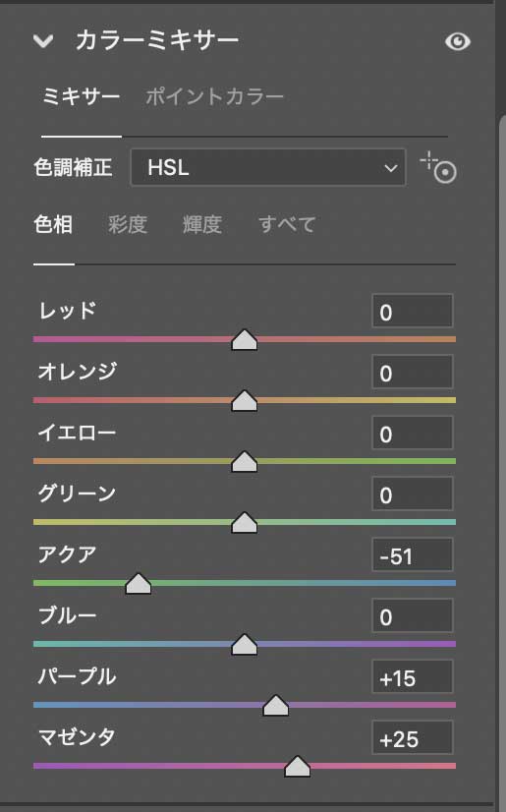Click the グリーン label text
The width and height of the screenshot is (506, 812).
point(77,493)
